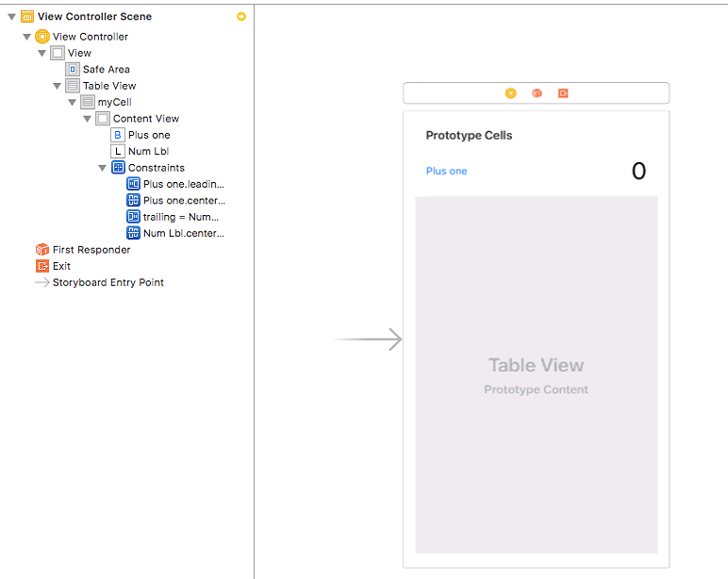Select the myCell row text
Viewport: 728px width, 579px height.
[x=115, y=102]
